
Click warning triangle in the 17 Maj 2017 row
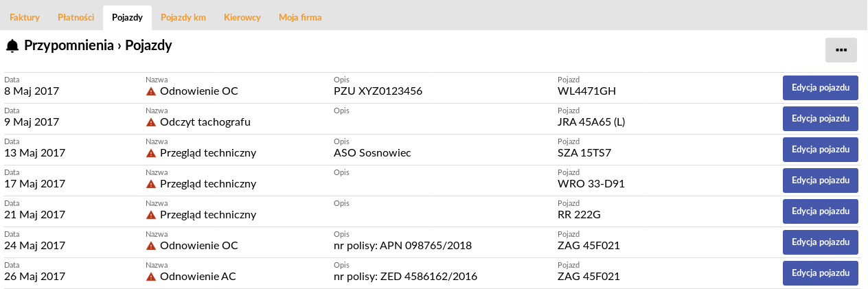click(151, 183)
